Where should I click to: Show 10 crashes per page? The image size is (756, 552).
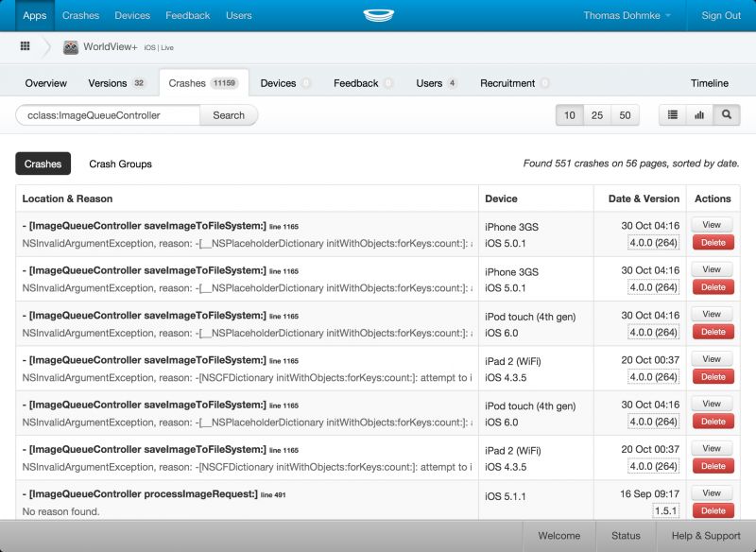(x=570, y=115)
